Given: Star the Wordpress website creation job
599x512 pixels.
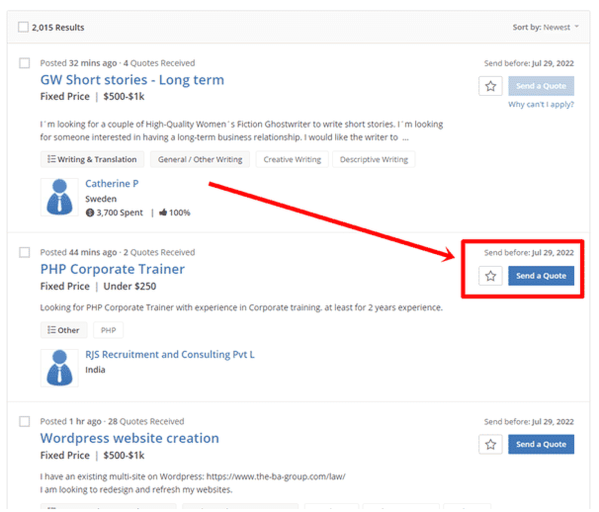Looking at the screenshot, I should pyautogui.click(x=490, y=444).
